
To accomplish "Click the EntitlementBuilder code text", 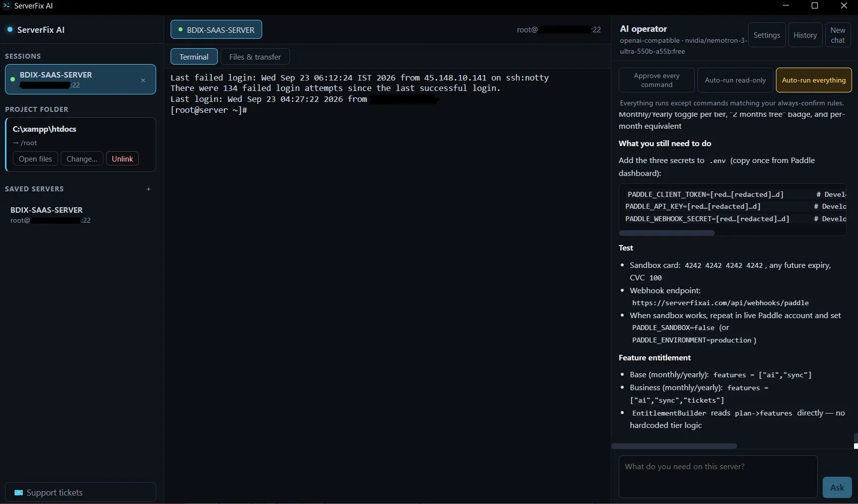I will 669,413.
